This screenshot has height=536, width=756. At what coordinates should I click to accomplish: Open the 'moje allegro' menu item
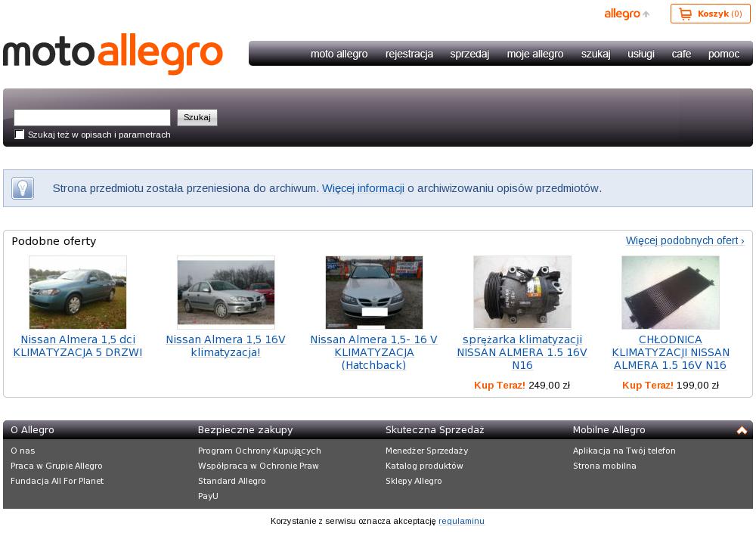535,54
